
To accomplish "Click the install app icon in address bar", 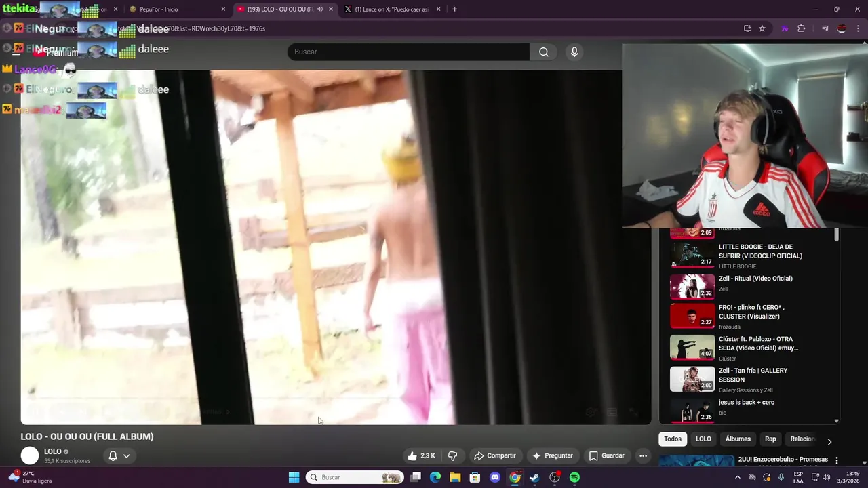I will tap(747, 28).
